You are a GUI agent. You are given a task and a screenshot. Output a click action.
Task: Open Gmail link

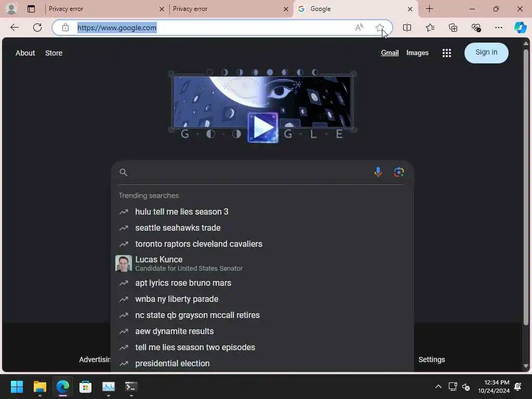[x=390, y=53]
